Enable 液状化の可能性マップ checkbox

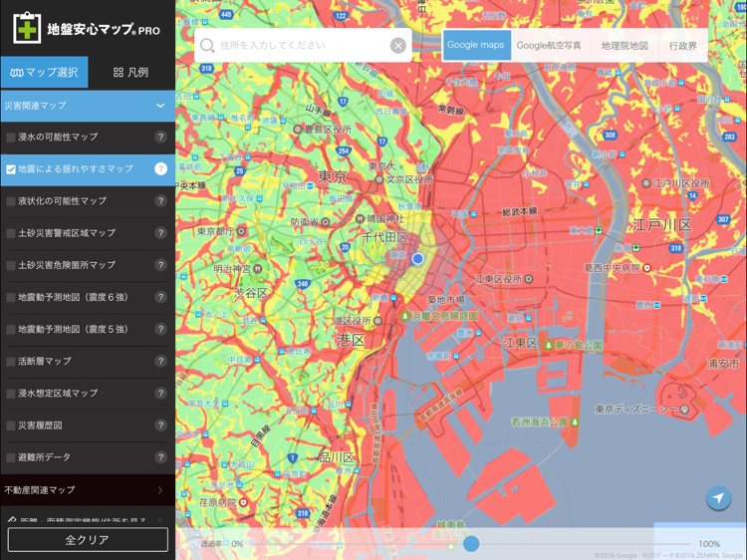(x=11, y=201)
